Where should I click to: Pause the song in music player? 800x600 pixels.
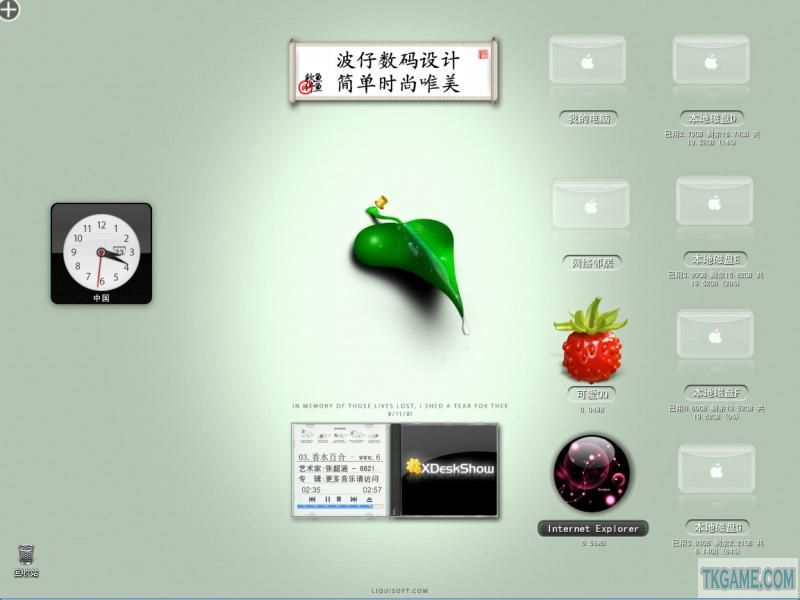(x=328, y=499)
